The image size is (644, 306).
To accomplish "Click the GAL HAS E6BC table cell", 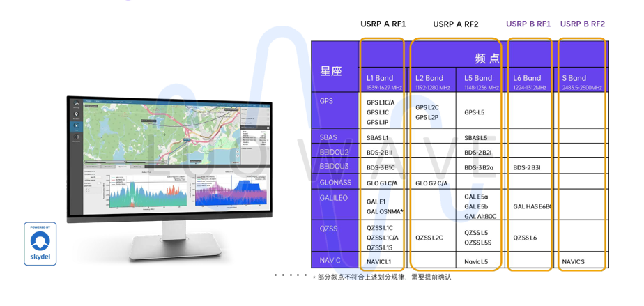I will click(x=532, y=206).
